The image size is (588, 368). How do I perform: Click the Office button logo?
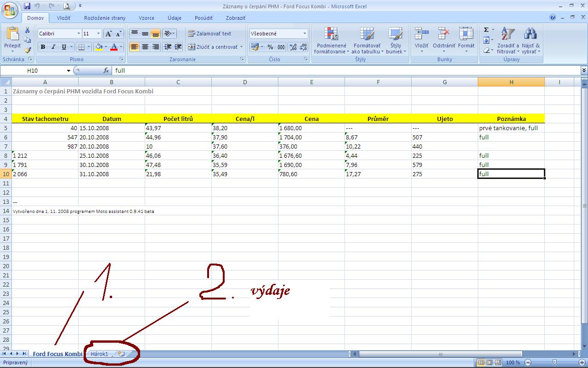click(x=10, y=10)
